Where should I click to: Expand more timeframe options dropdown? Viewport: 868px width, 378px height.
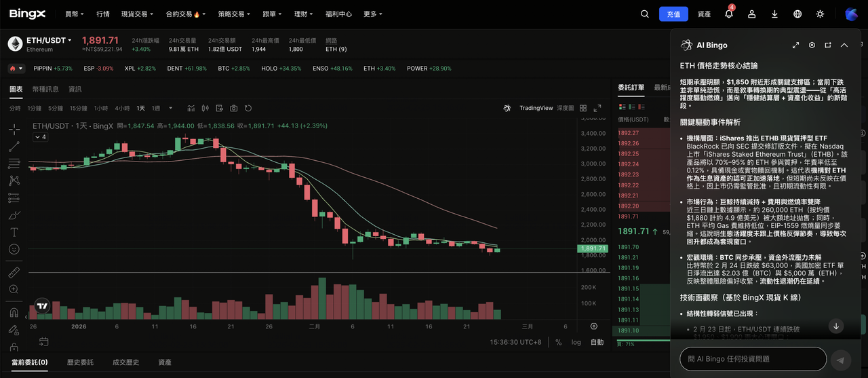[x=170, y=108]
